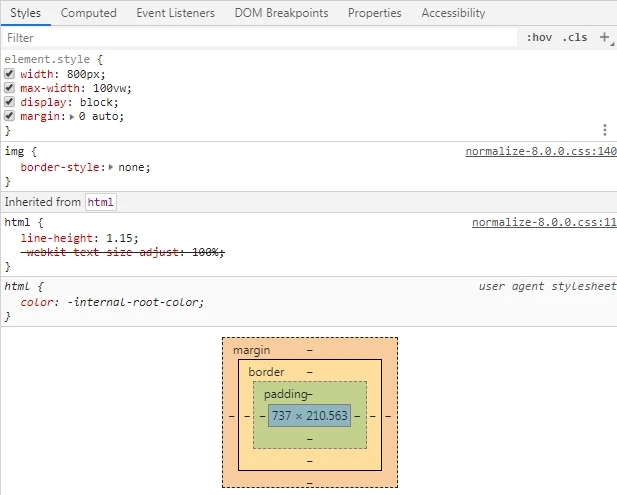Open the normalize-8.0.0.css:11 source link

pyautogui.click(x=544, y=223)
